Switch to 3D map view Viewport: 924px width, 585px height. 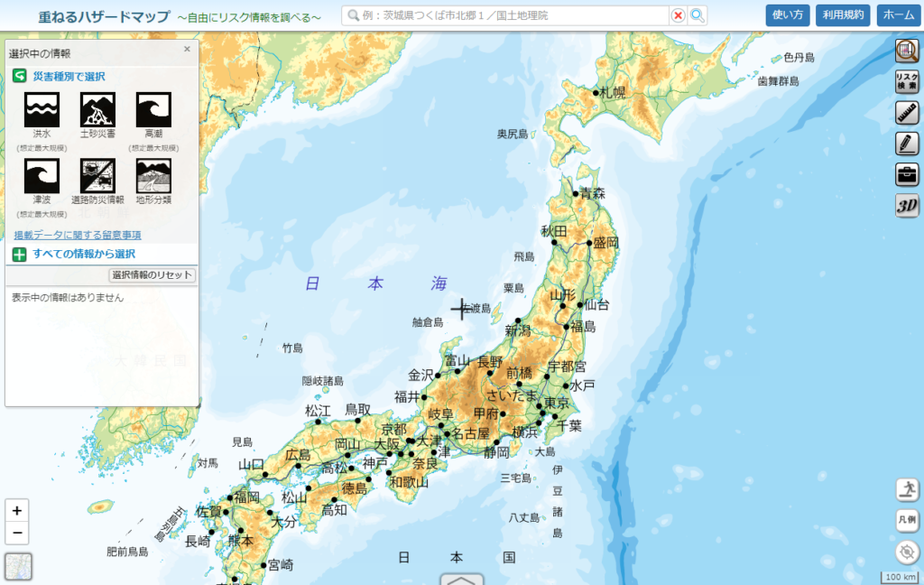pos(907,205)
